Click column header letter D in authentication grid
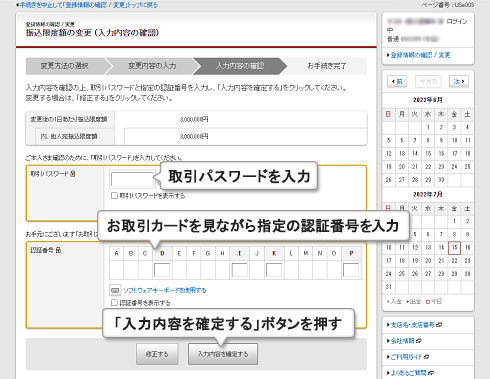 [162, 254]
